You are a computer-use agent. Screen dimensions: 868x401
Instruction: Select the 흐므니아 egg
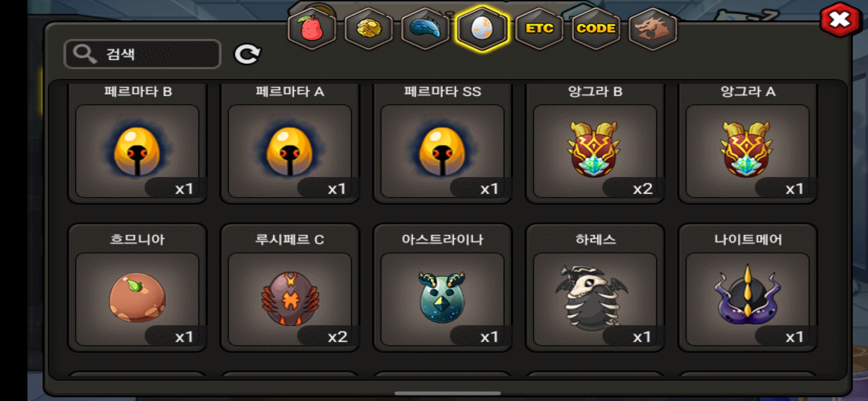click(137, 288)
